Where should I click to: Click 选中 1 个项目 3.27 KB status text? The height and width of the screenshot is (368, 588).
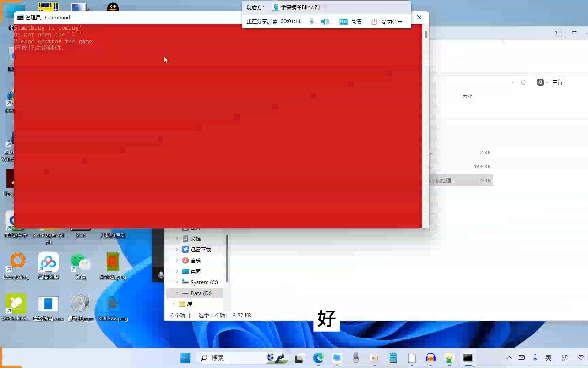[225, 315]
